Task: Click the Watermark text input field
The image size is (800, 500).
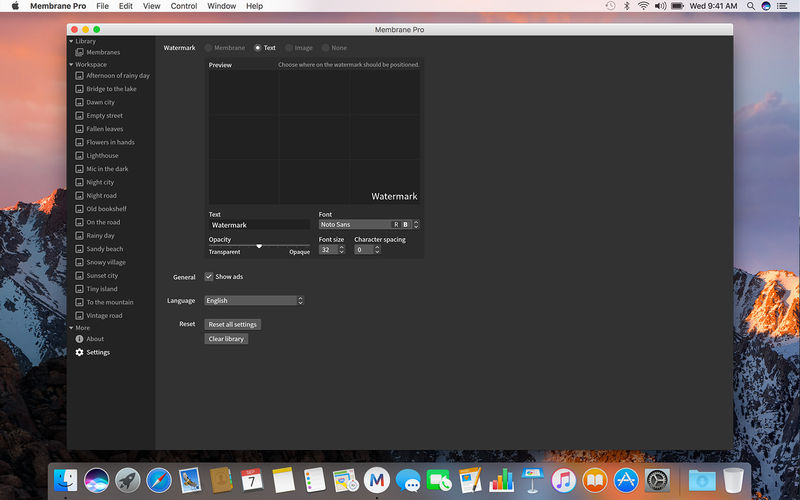Action: 259,225
